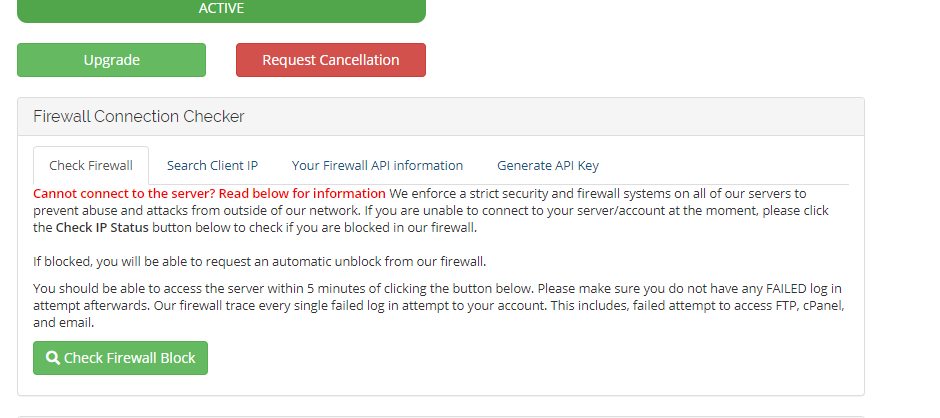This screenshot has width=940, height=418.
Task: Click the Firewall Connection Checker panel heading
Action: click(138, 116)
